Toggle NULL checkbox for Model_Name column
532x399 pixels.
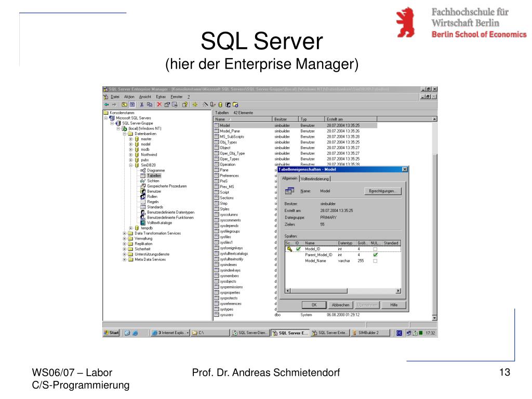(375, 261)
